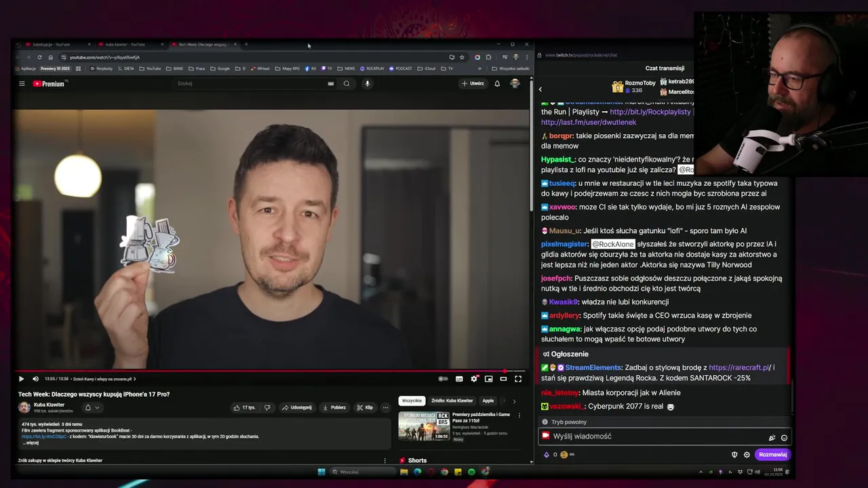Select the Wszystkie filter chip
Screen dimensions: 868x488
[412, 401]
